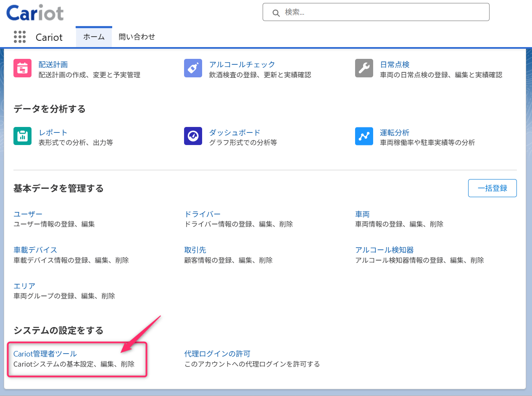Open the app launcher grid icon

[20, 37]
